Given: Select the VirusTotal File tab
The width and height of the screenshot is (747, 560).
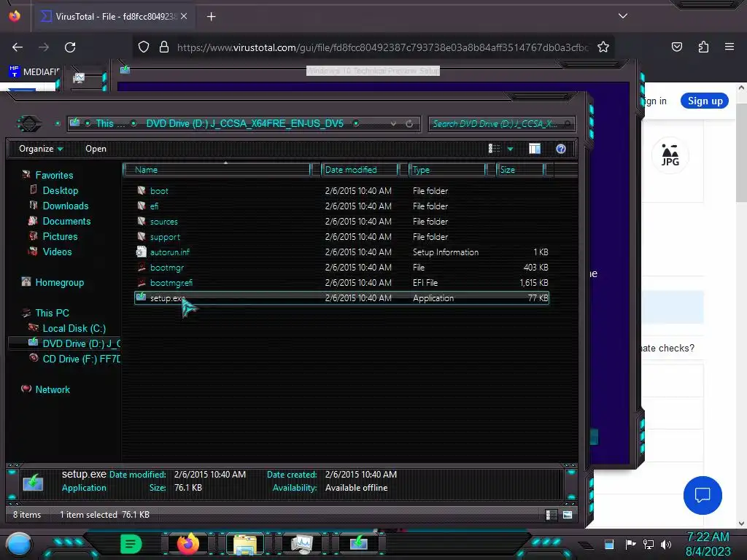Looking at the screenshot, I should [x=114, y=17].
